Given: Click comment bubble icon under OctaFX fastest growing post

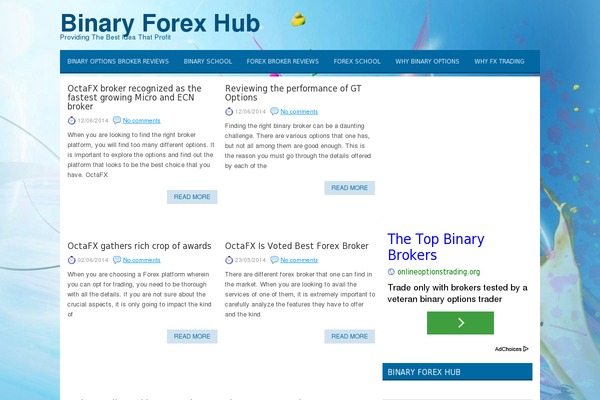Looking at the screenshot, I should 117,120.
